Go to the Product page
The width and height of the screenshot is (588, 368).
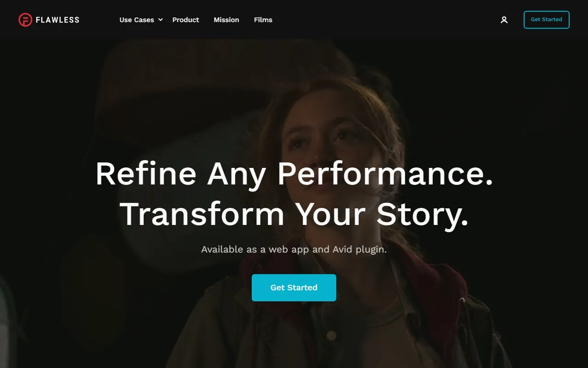[186, 20]
